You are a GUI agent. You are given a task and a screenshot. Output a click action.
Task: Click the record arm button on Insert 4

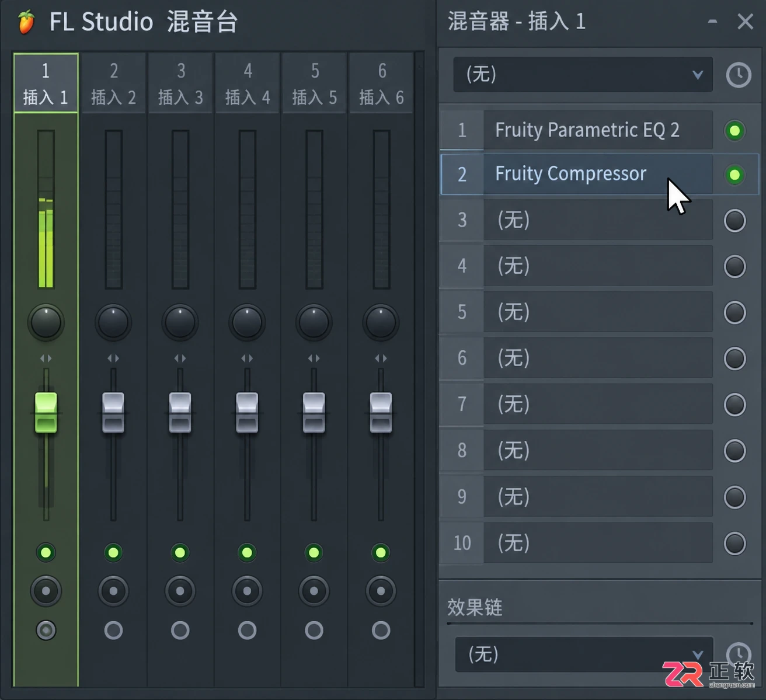(247, 591)
